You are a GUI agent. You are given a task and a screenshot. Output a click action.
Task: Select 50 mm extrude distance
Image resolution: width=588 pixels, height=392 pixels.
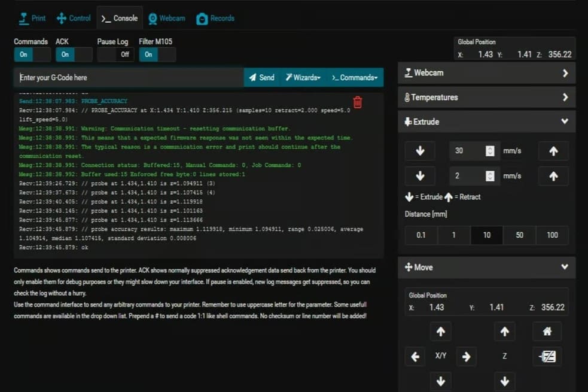(x=519, y=235)
